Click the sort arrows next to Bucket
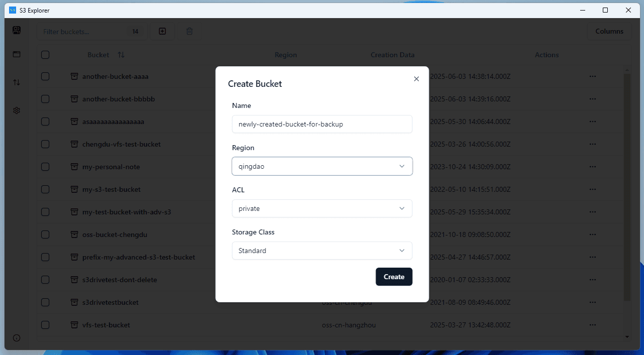644x355 pixels. pyautogui.click(x=121, y=55)
